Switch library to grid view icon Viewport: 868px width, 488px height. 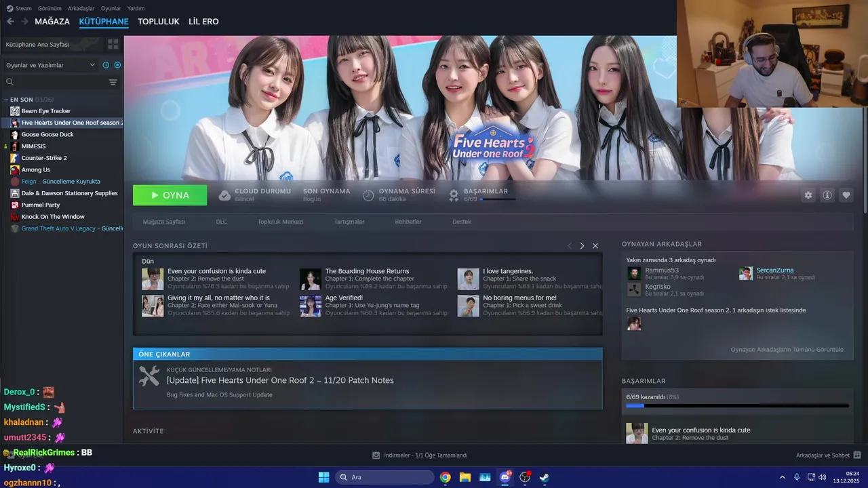[x=113, y=44]
